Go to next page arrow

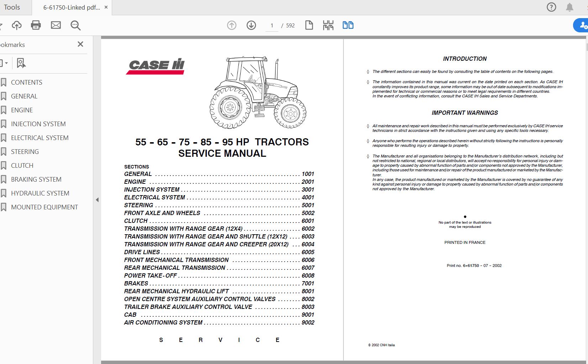pyautogui.click(x=251, y=25)
